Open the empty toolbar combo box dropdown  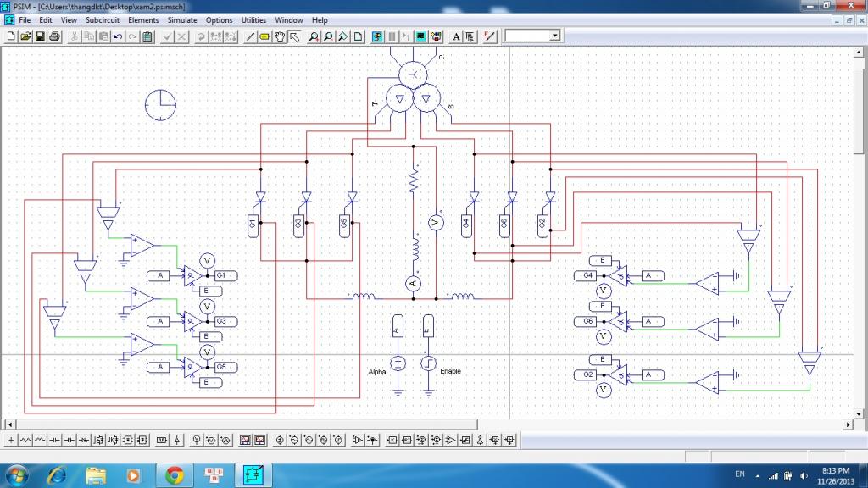point(554,36)
